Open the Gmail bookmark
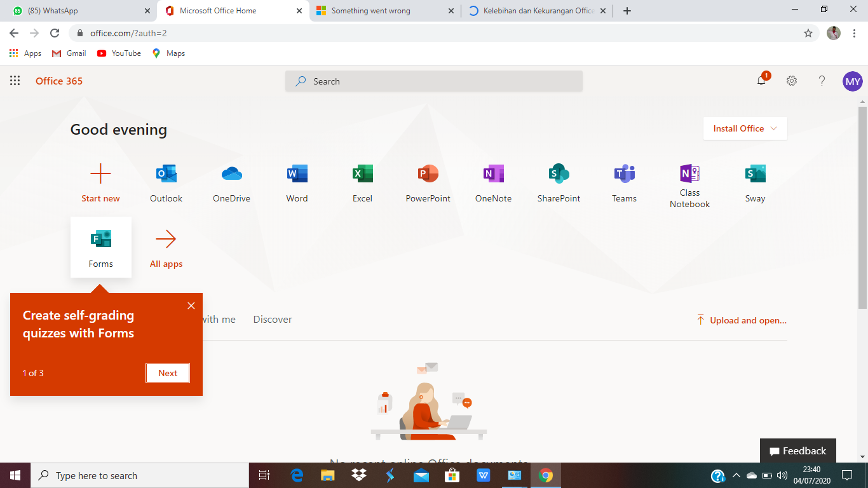The width and height of the screenshot is (868, 488). point(69,53)
